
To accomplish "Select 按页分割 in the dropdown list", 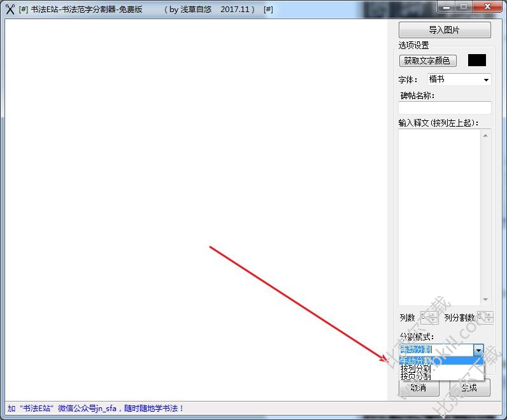I will (441, 376).
